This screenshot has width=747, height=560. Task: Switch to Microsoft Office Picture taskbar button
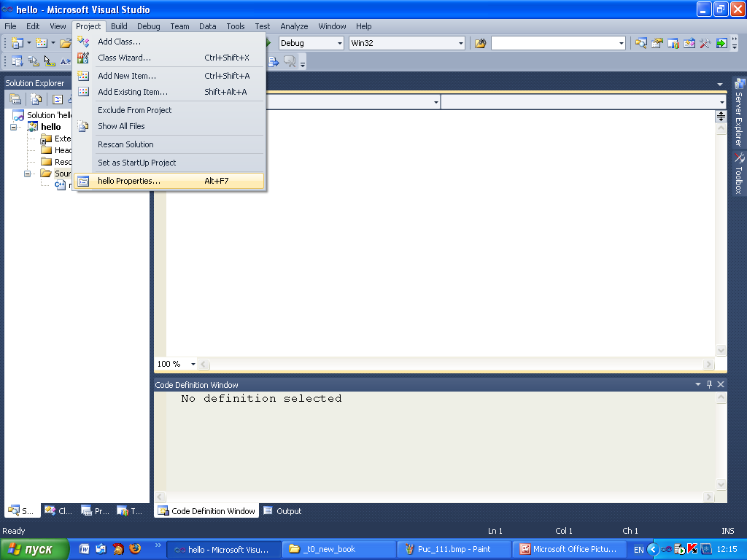569,549
